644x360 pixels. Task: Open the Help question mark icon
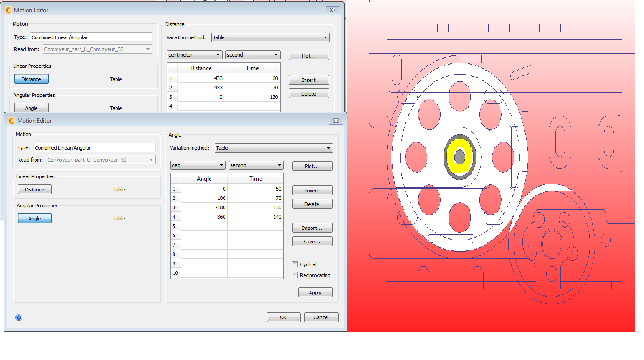click(19, 317)
